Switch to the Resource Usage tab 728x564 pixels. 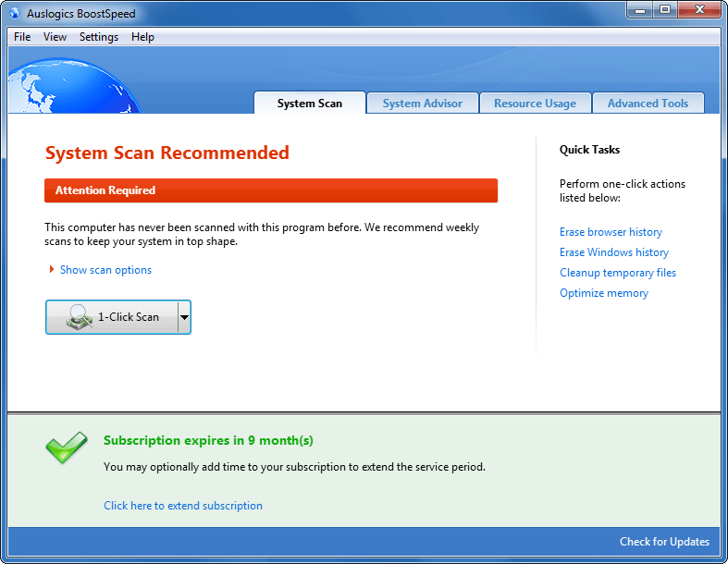tap(536, 103)
